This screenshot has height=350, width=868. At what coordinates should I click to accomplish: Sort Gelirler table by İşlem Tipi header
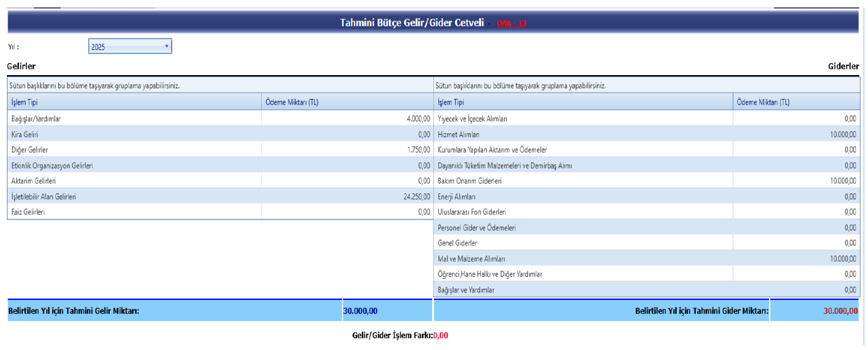point(134,102)
